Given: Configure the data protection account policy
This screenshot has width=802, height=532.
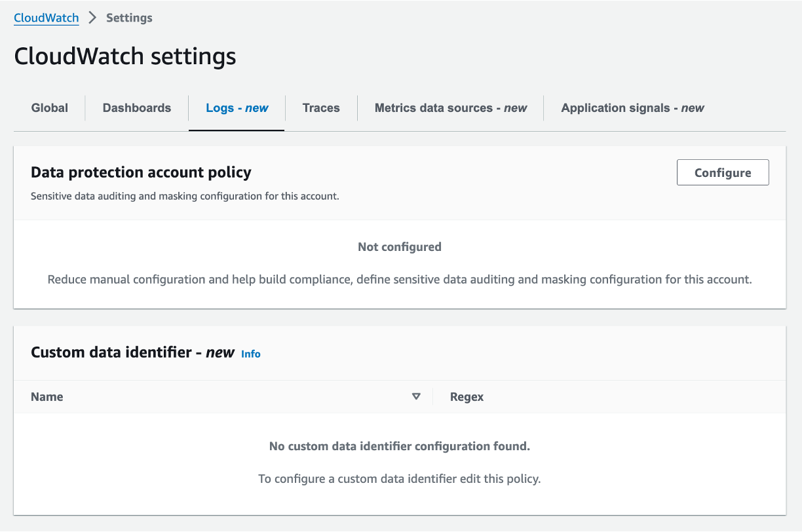Looking at the screenshot, I should [x=723, y=172].
